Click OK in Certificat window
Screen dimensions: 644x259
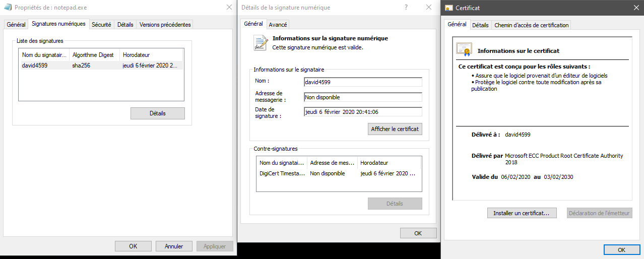point(622,250)
